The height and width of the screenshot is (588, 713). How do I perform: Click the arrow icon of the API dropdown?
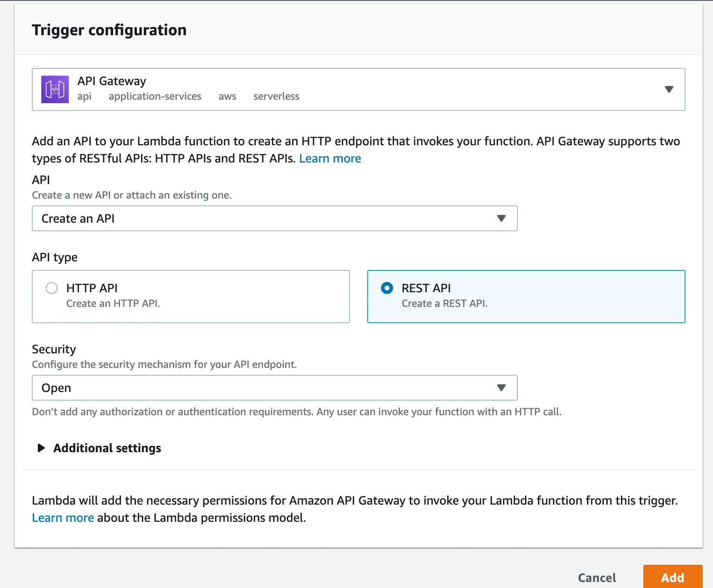(x=501, y=218)
